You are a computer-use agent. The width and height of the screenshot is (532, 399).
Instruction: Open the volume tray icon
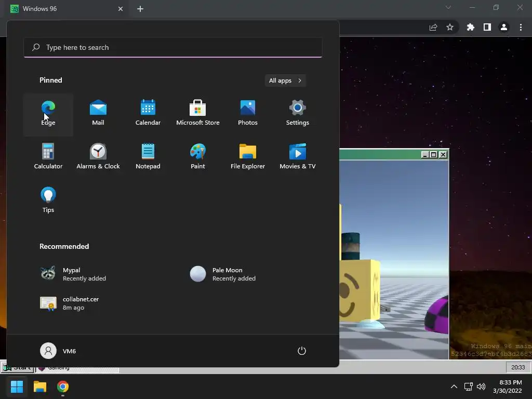(x=481, y=387)
